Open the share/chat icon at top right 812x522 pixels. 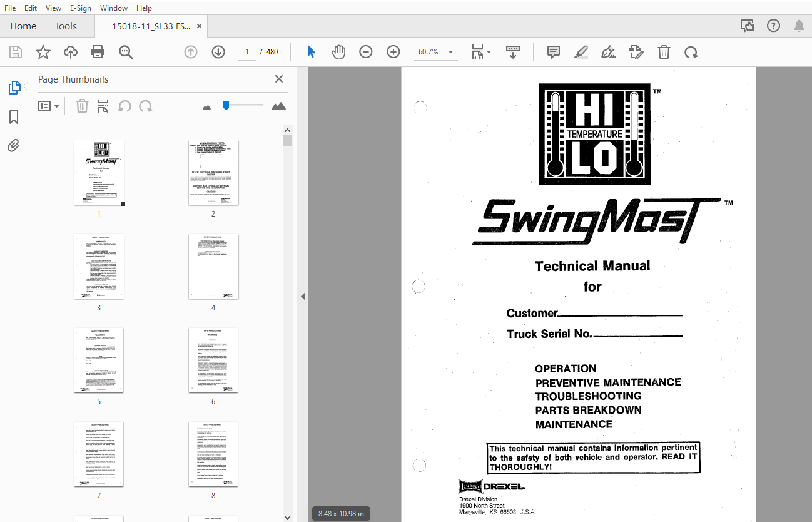click(x=747, y=26)
